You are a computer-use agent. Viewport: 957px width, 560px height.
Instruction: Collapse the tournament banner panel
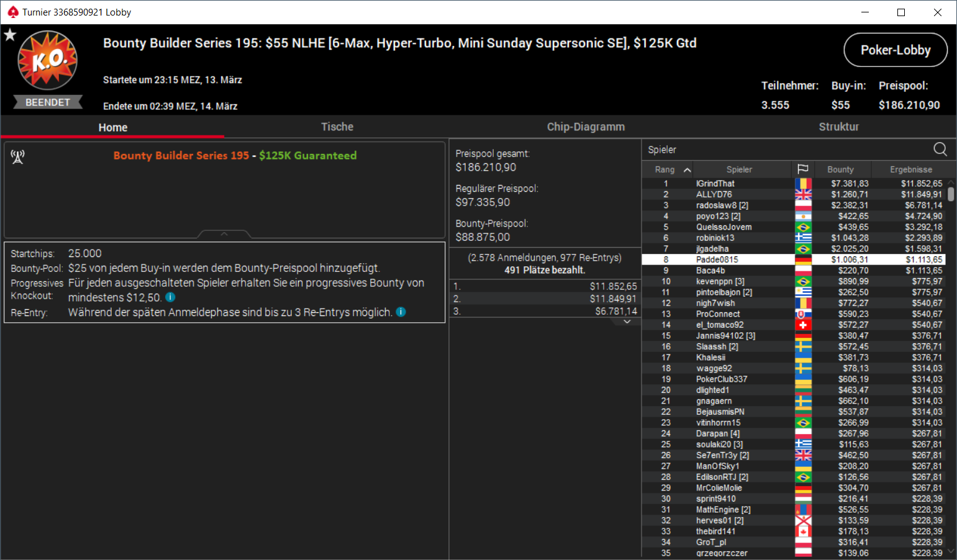coord(224,234)
